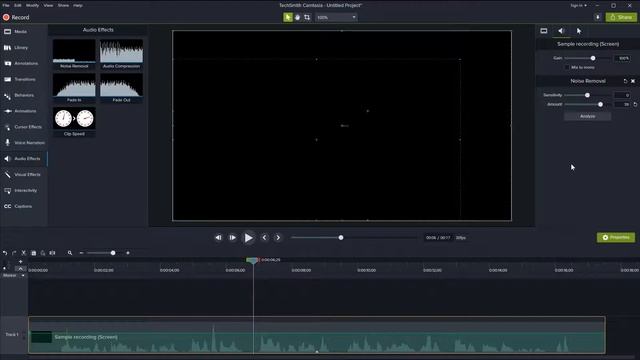Select the Fade Out effect
640x360 pixels.
coord(121,87)
